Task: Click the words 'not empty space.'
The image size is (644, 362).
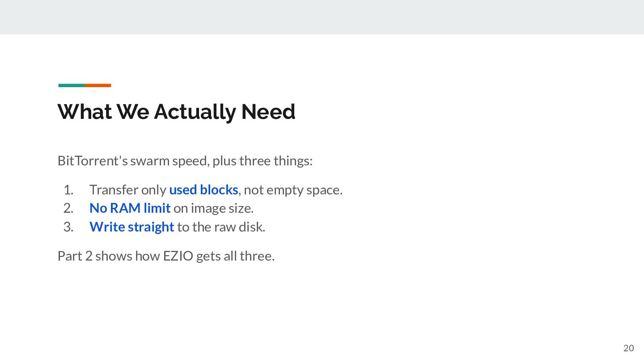Action: coord(293,190)
